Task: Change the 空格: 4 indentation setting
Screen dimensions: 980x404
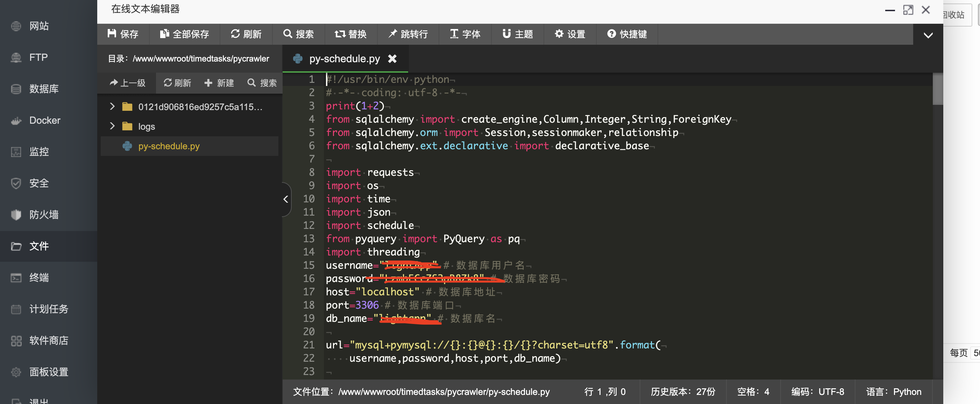Action: click(x=753, y=392)
